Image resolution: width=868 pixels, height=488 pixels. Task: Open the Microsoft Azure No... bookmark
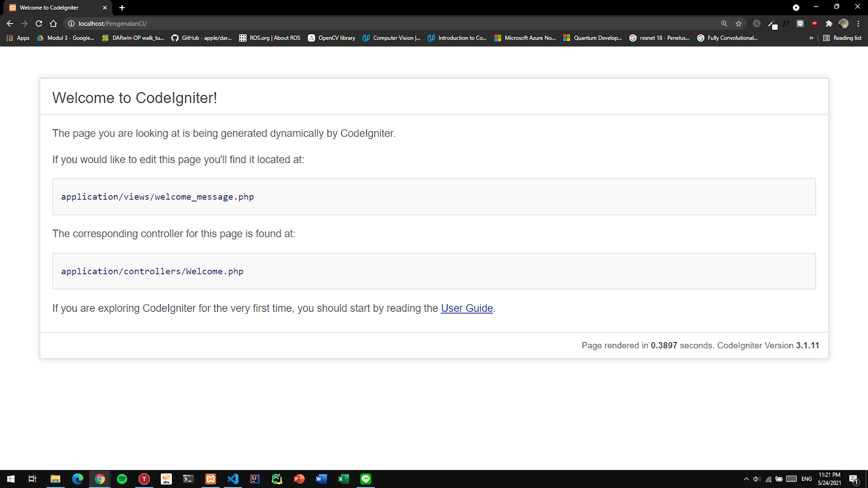pos(525,38)
